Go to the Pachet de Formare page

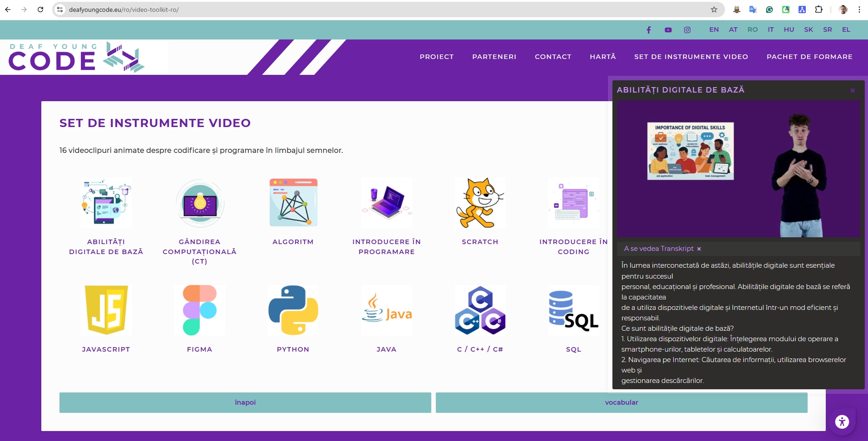(809, 57)
